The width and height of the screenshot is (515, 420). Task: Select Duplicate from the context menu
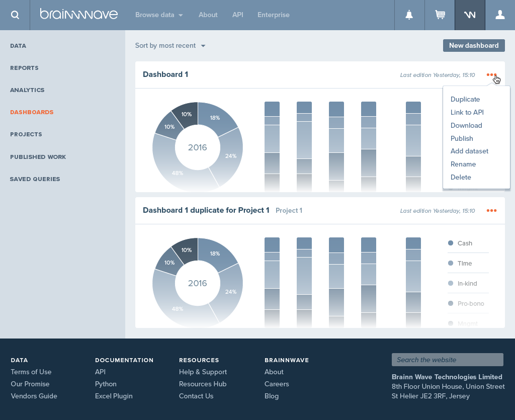(x=465, y=100)
